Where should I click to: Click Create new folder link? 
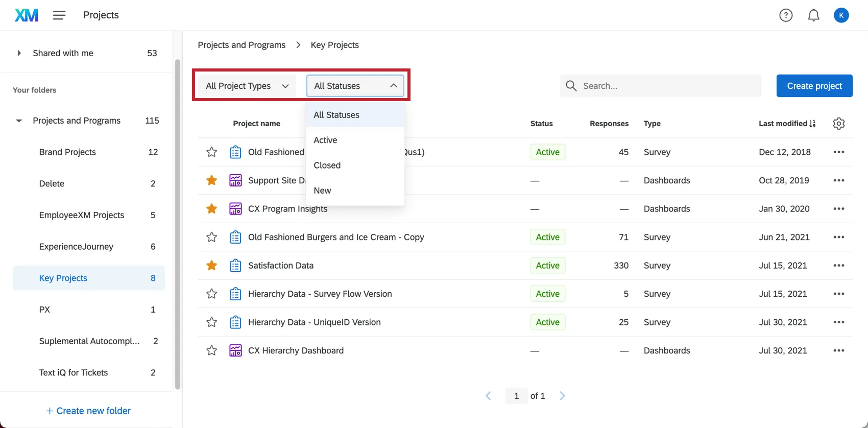[88, 411]
